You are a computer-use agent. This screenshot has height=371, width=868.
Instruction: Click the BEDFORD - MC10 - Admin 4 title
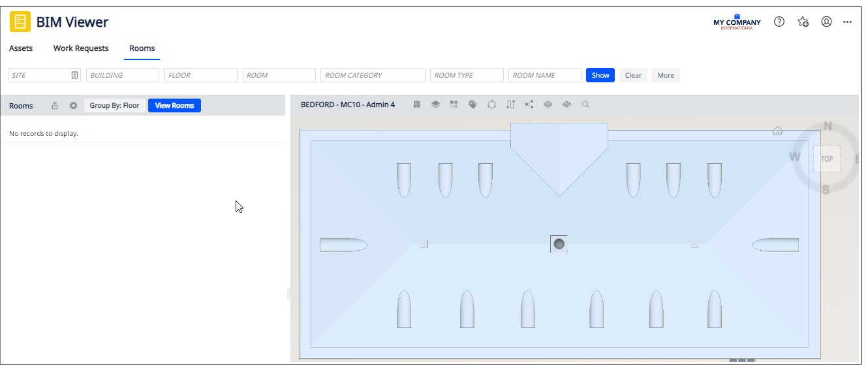pos(348,105)
